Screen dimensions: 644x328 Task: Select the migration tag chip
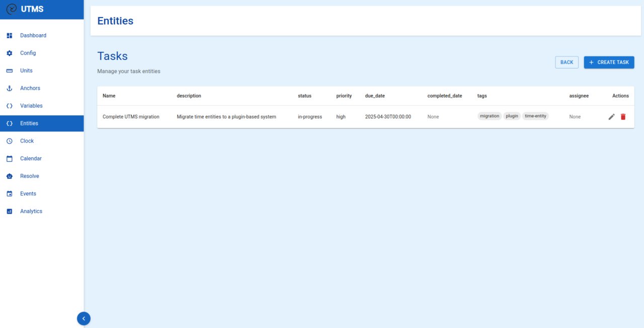[489, 116]
